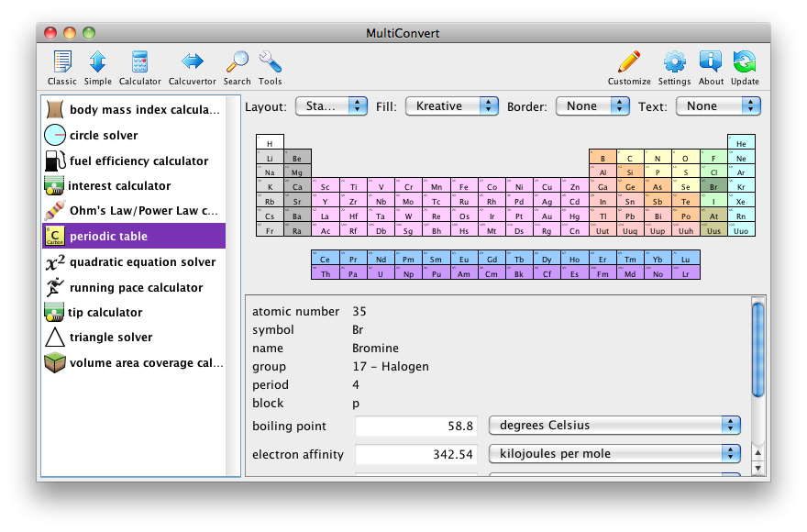Open the triangle solver
This screenshot has width=807, height=532.
pos(134,337)
